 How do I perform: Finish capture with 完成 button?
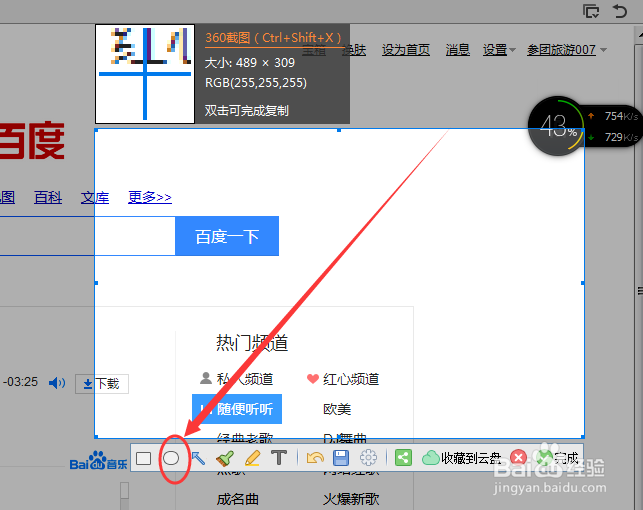(557, 458)
